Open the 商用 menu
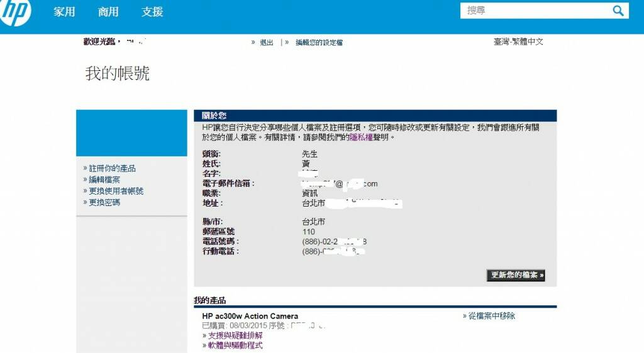The height and width of the screenshot is (353, 644). click(108, 11)
